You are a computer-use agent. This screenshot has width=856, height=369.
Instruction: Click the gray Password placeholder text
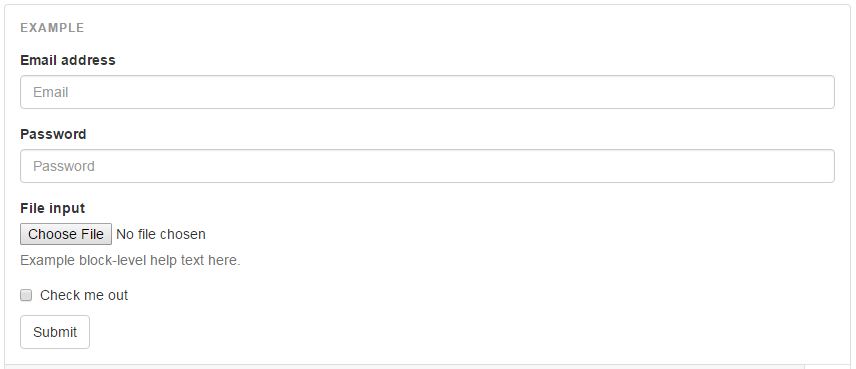[x=64, y=166]
